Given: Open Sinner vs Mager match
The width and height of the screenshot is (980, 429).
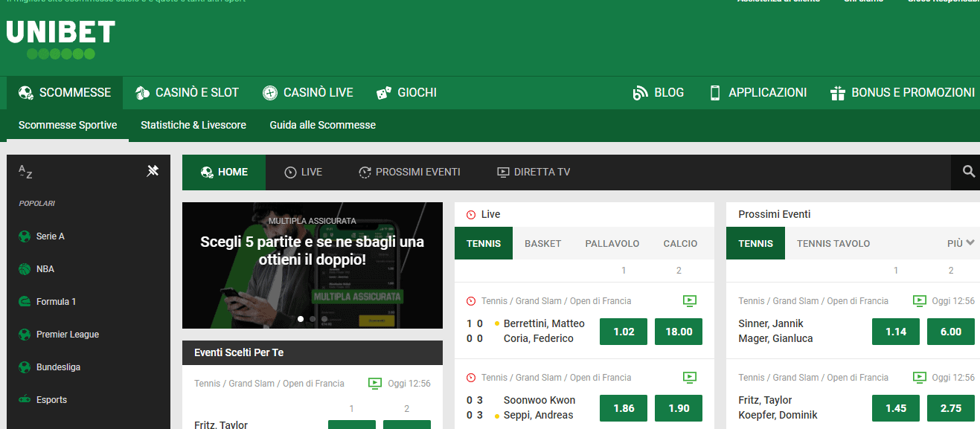Looking at the screenshot, I should [775, 331].
